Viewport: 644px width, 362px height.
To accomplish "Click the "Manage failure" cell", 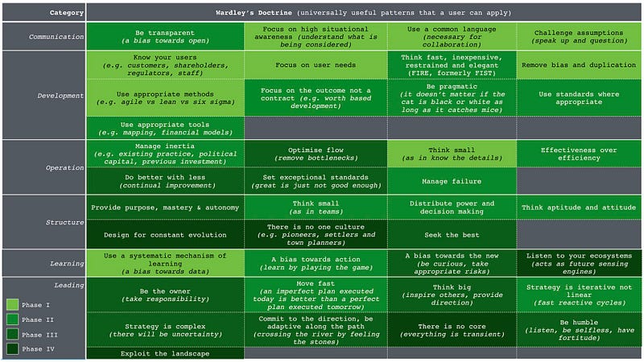I will tap(451, 181).
